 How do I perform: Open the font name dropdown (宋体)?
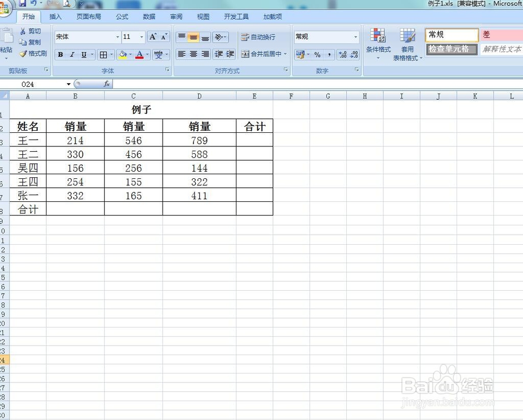coord(117,37)
